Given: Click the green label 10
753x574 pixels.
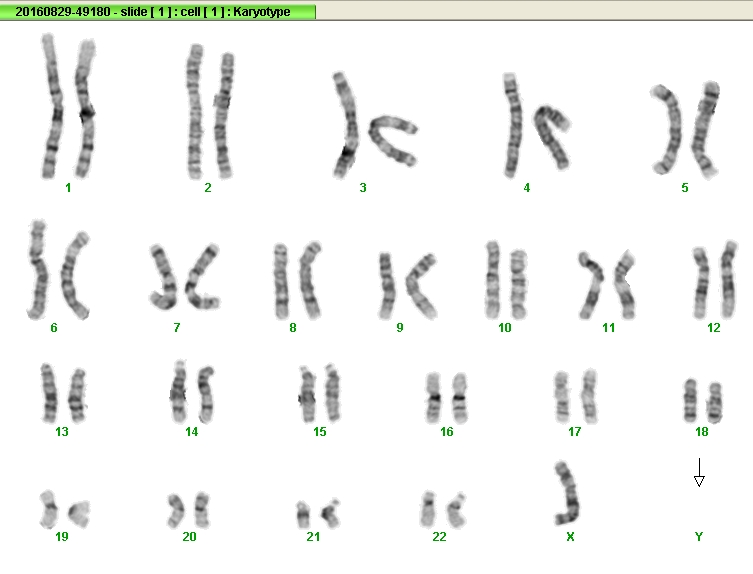Looking at the screenshot, I should [505, 328].
